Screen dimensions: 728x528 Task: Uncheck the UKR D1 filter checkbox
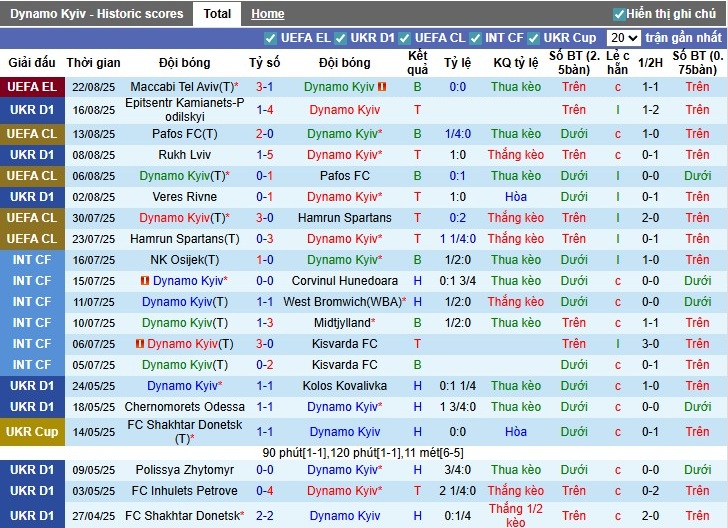click(340, 38)
